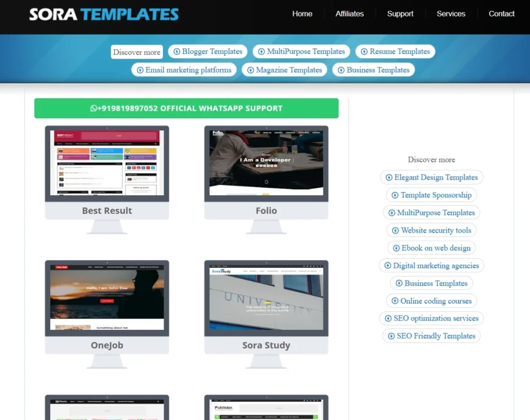Open Digital marketing agencies sidebar link
The image size is (530, 420).
pyautogui.click(x=432, y=265)
